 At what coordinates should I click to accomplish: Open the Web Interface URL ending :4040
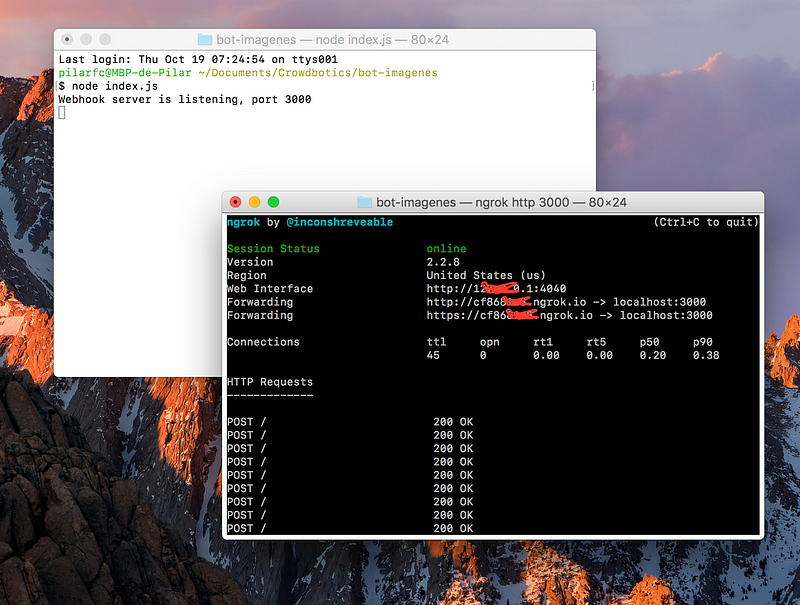[496, 288]
